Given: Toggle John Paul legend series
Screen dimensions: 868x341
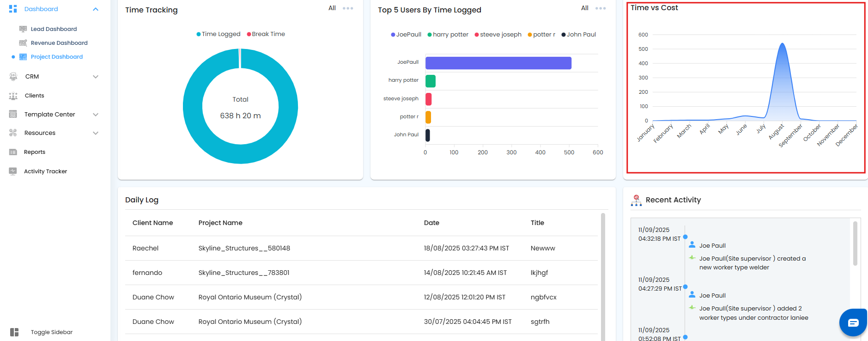Looking at the screenshot, I should 579,35.
